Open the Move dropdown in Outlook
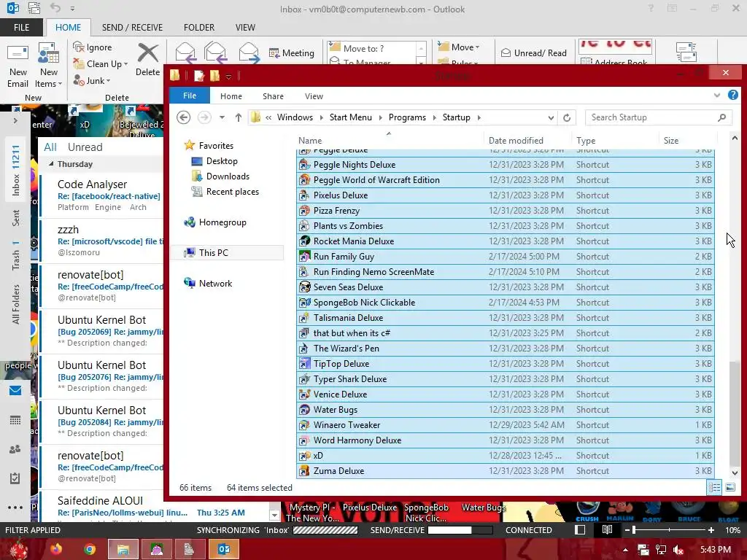Screen dimensions: 747x560 [x=459, y=47]
